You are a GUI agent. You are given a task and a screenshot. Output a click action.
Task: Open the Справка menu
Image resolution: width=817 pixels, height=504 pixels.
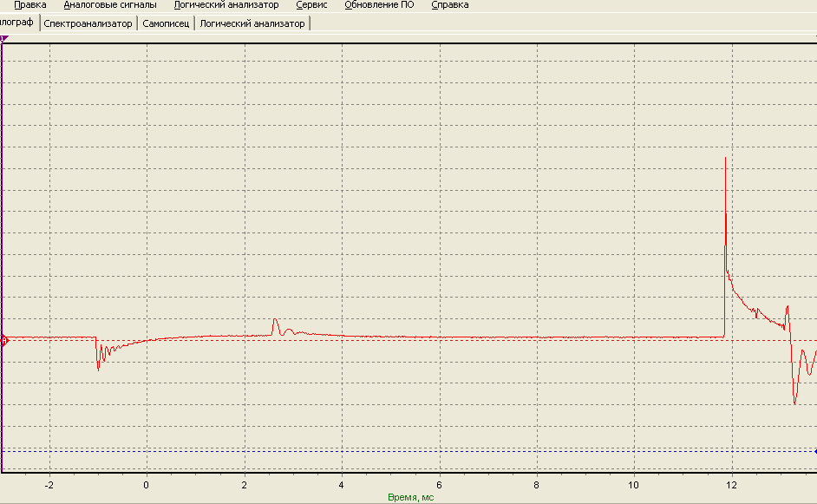point(450,4)
